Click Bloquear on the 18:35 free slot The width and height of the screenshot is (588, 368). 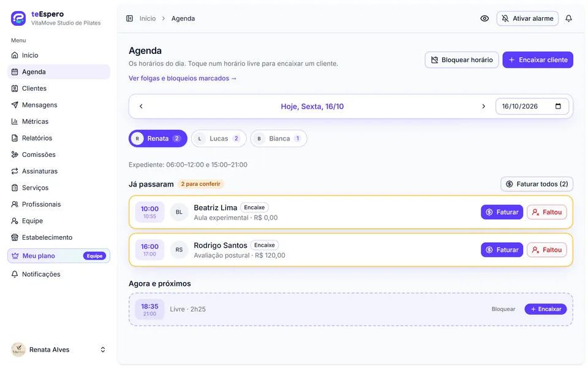pos(503,309)
